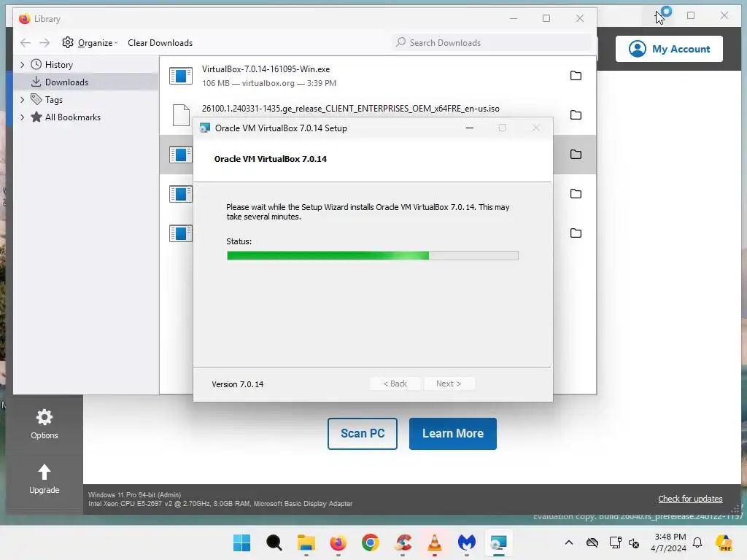Screen dimensions: 747x560
Task: Open the Organize menu
Action: pos(90,43)
